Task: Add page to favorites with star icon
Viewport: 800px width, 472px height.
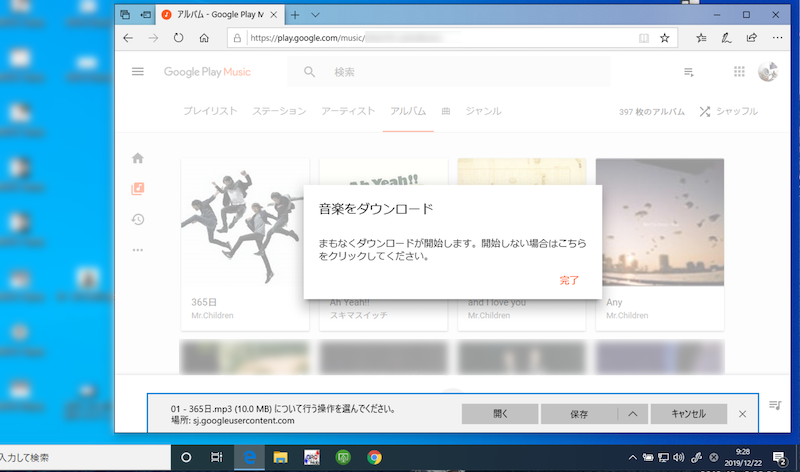Action: click(665, 38)
